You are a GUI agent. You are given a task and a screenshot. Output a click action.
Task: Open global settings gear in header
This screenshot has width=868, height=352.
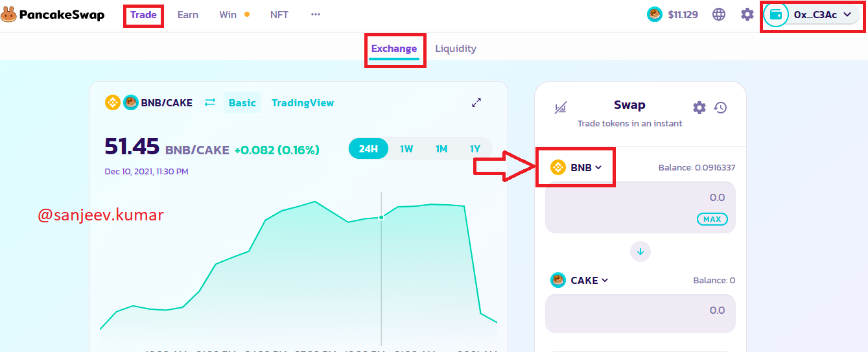pos(747,14)
